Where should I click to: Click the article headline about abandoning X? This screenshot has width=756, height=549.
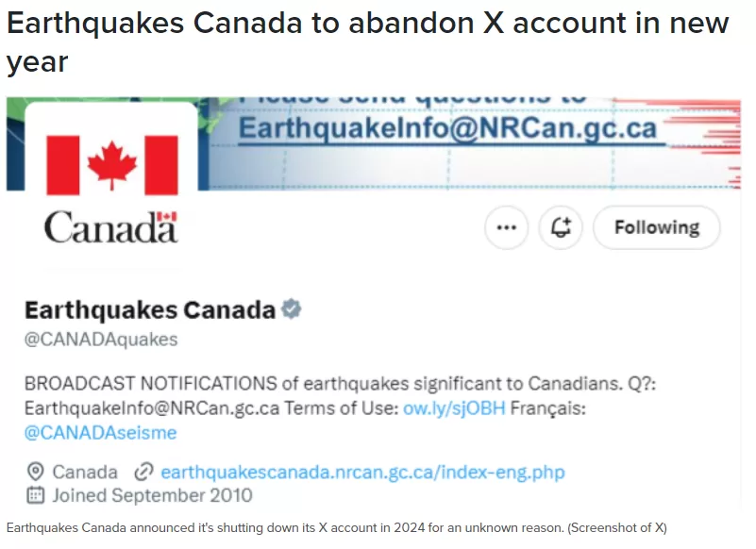point(367,42)
